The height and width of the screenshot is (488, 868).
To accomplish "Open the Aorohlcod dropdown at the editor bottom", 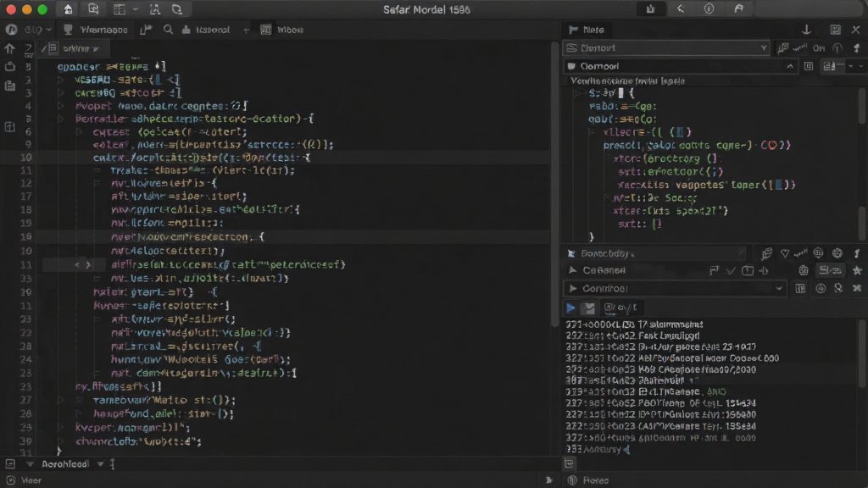I will (x=73, y=463).
